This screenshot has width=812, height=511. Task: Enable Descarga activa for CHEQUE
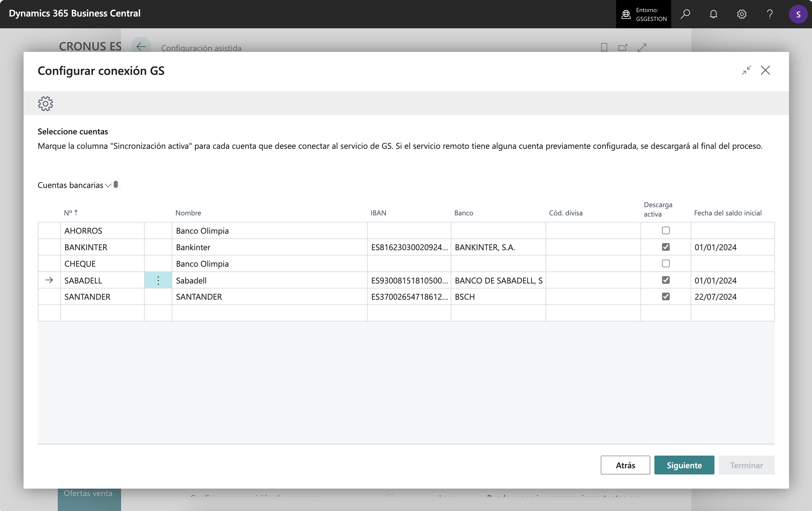pyautogui.click(x=666, y=263)
